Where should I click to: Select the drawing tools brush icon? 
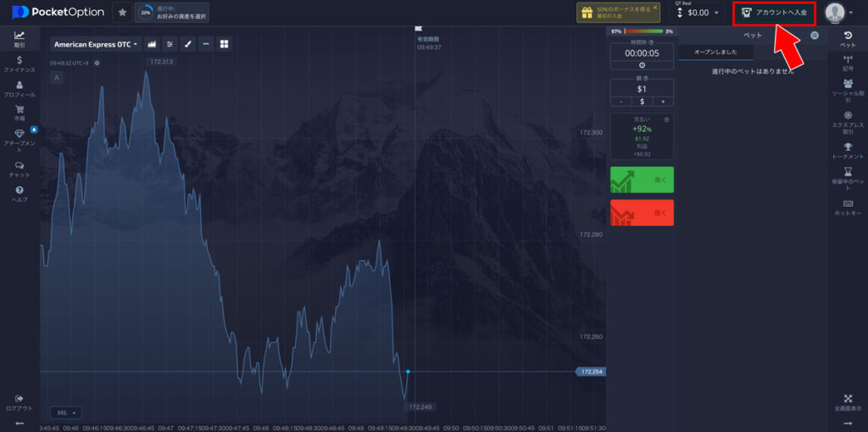coord(187,44)
